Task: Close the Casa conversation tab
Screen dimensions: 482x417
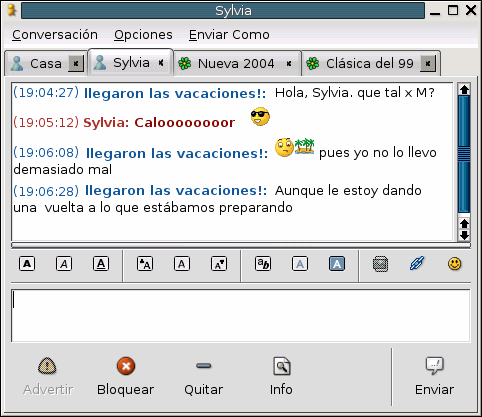Action: point(76,63)
